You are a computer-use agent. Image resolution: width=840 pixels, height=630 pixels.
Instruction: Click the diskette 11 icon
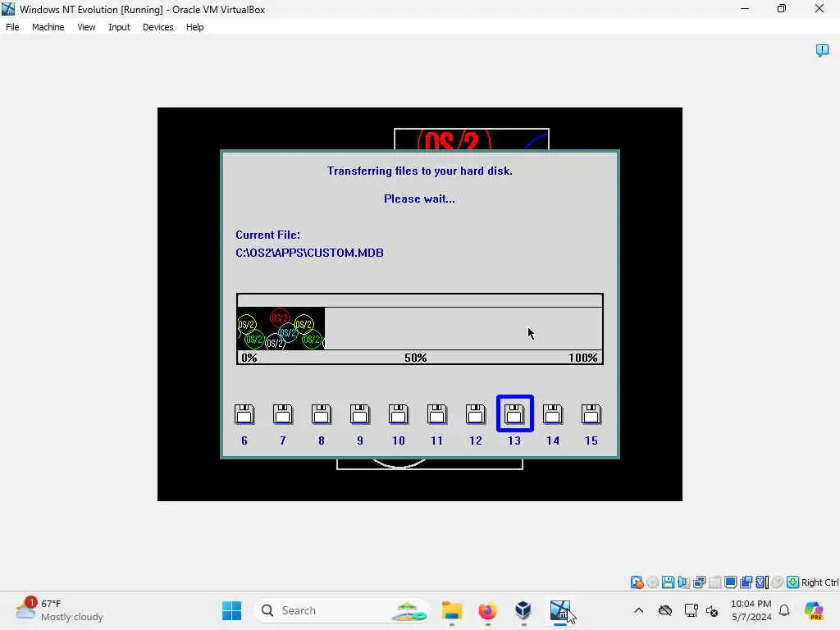[437, 414]
